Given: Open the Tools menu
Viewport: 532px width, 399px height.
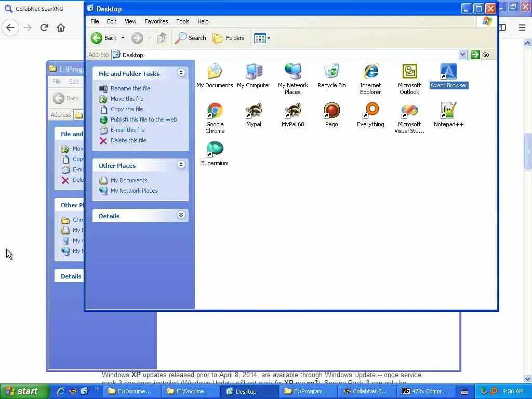Looking at the screenshot, I should coord(182,21).
